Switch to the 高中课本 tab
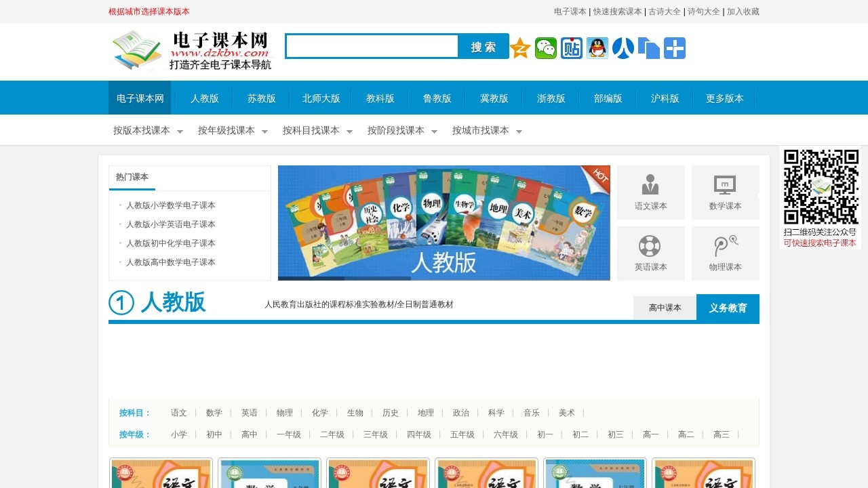The height and width of the screenshot is (488, 868). pyautogui.click(x=665, y=307)
